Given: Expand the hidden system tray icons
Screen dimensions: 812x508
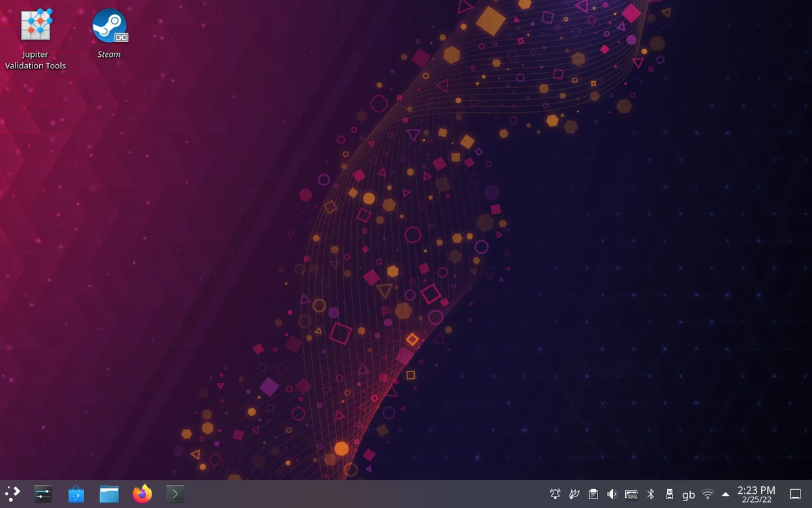Looking at the screenshot, I should click(724, 494).
